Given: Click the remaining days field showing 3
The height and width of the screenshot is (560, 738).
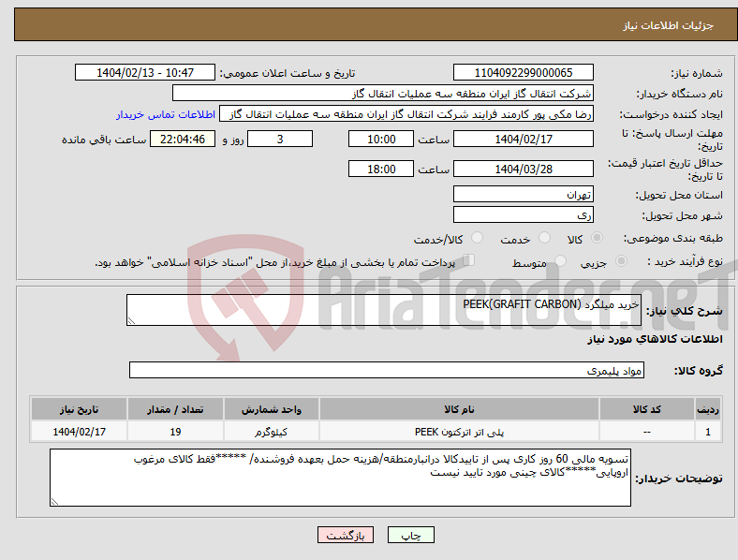Looking at the screenshot, I should [x=280, y=139].
